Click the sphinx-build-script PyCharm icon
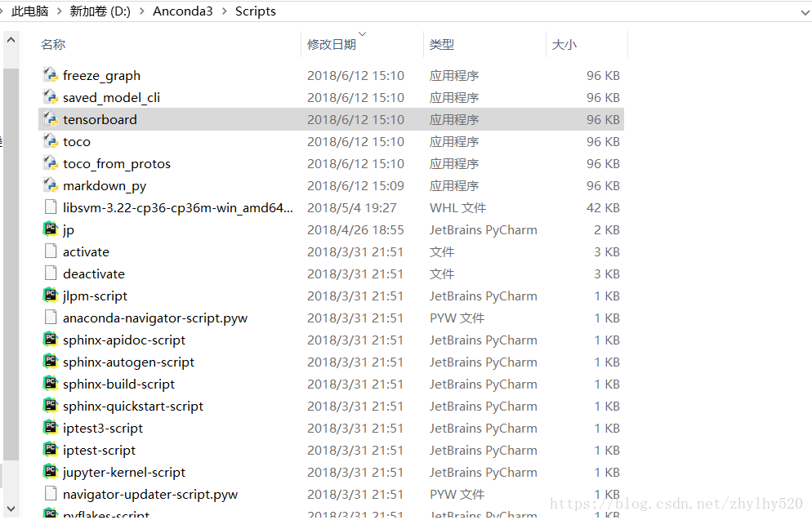812x520 pixels. 50,384
